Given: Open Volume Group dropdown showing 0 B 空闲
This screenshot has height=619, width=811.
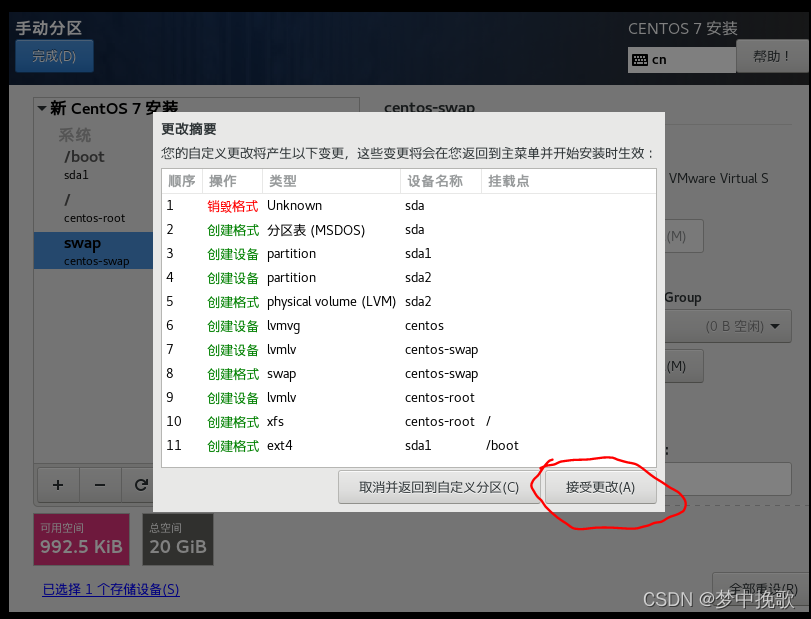Looking at the screenshot, I should 728,326.
